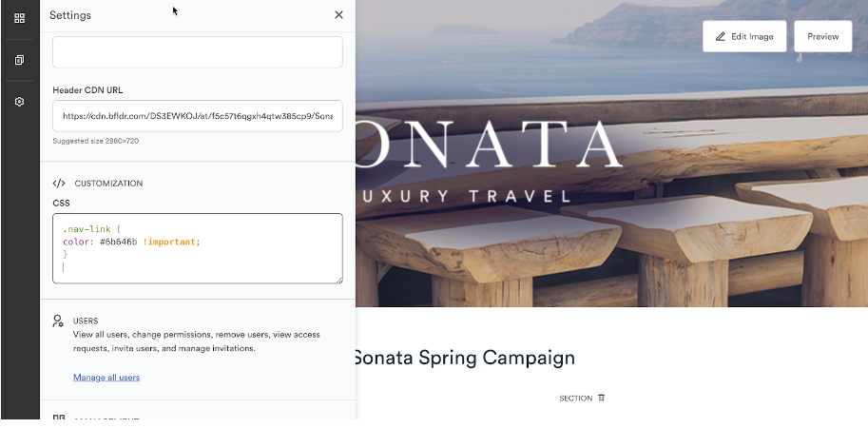The height and width of the screenshot is (428, 868).
Task: Click the Edit Image button
Action: point(744,36)
